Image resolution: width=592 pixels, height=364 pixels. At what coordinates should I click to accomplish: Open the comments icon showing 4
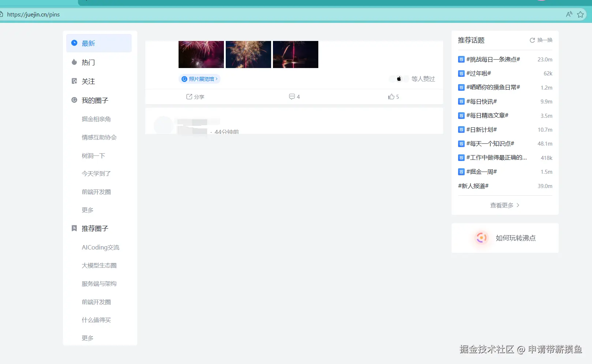pos(292,97)
